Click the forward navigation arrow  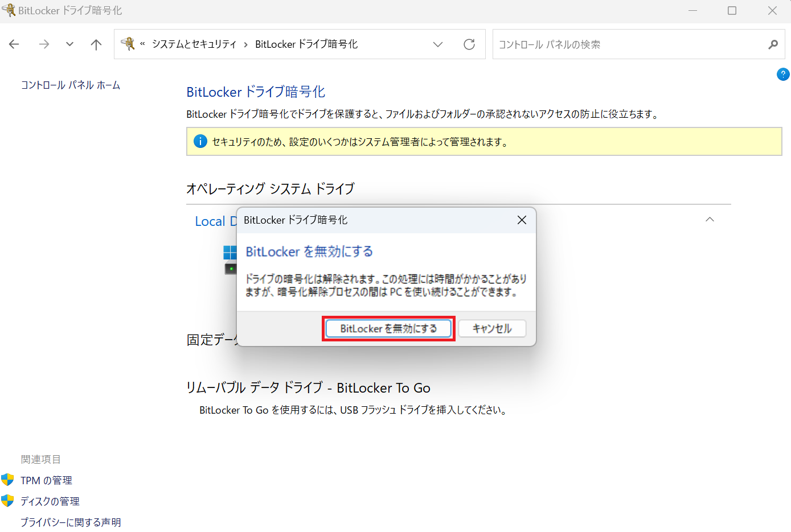(x=44, y=44)
